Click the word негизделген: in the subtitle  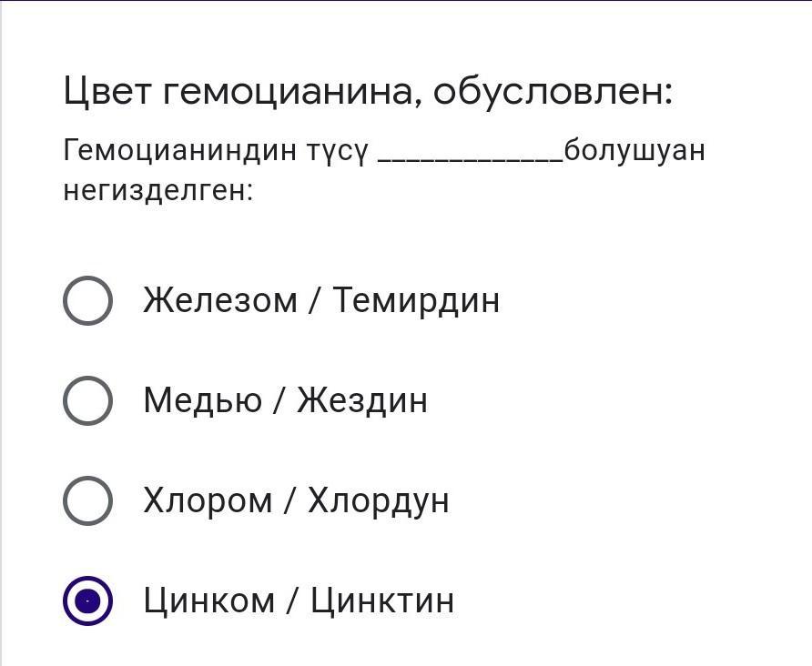click(x=158, y=190)
